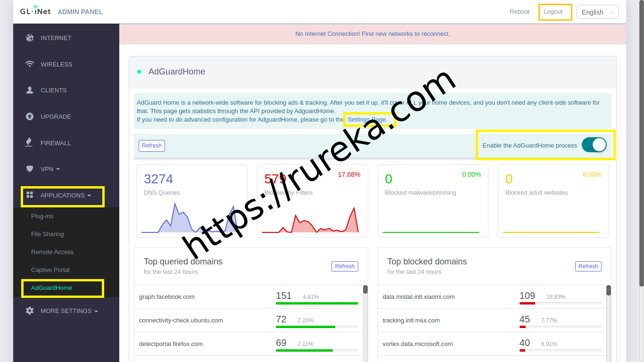Select the Plug-ins submenu item
This screenshot has width=644, height=362.
[42, 216]
